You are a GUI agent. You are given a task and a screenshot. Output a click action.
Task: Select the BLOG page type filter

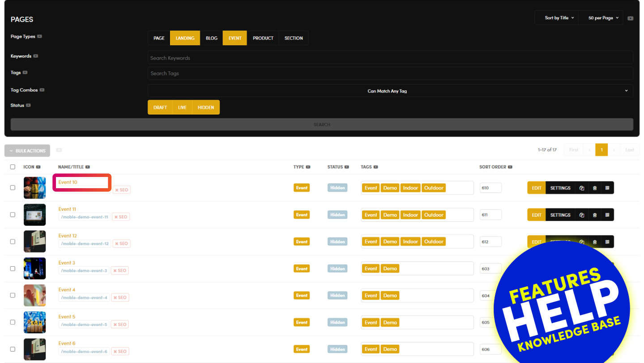212,38
